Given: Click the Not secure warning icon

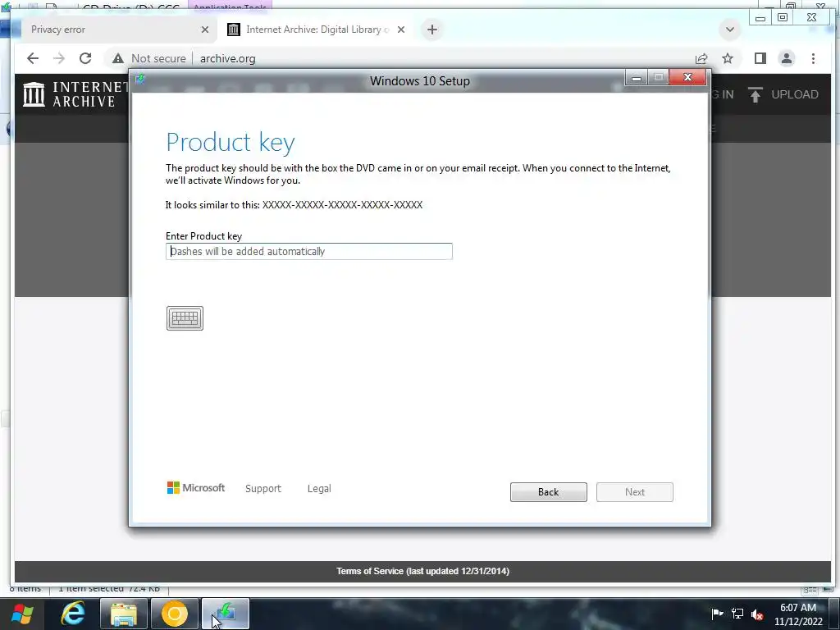Looking at the screenshot, I should pos(118,58).
